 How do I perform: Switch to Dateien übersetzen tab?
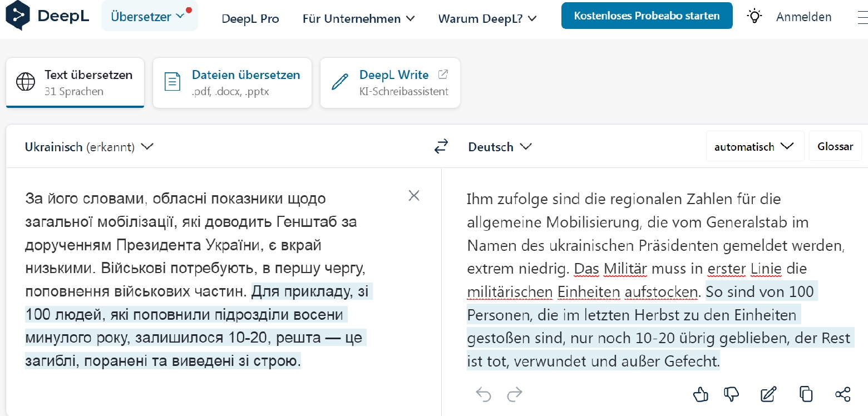pos(232,82)
